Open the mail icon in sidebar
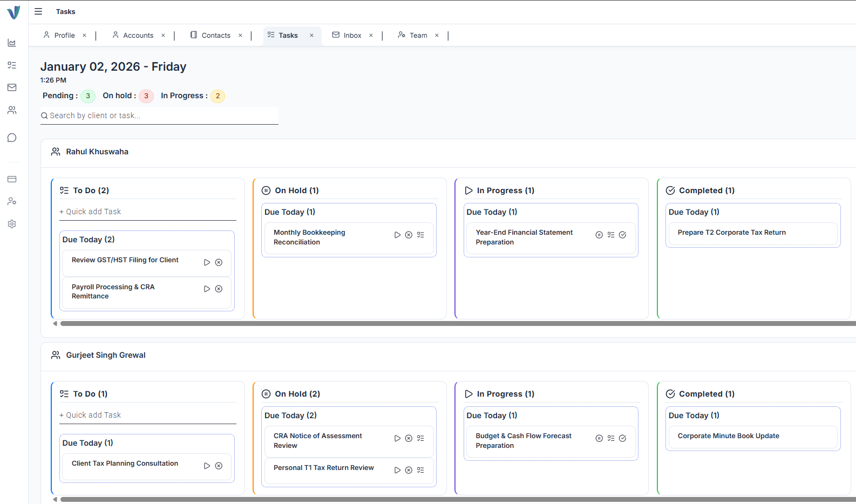Viewport: 856px width, 504px height. point(12,87)
